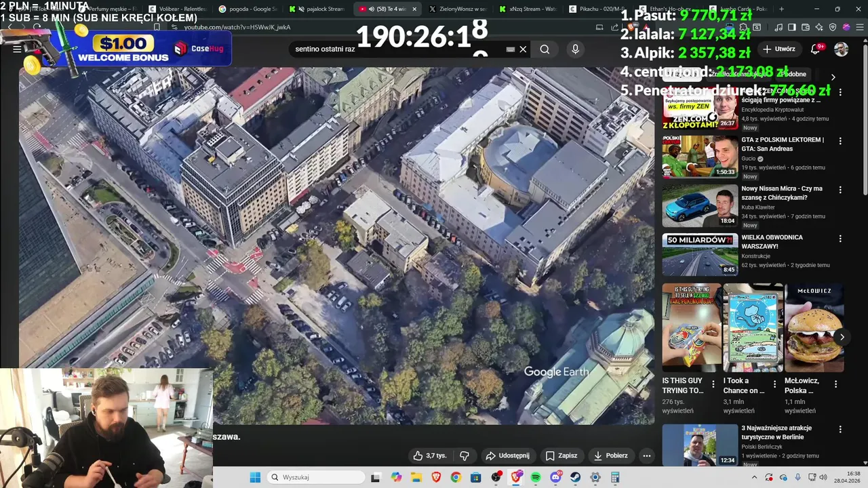Open options menu for GTA z POLSKIM LEKTOREM video
The image size is (868, 488).
[840, 141]
